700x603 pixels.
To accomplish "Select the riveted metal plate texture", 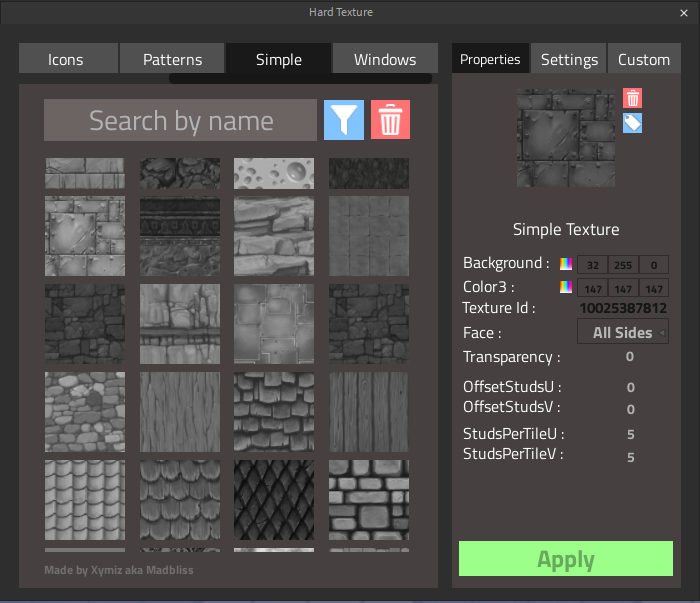I will (x=85, y=236).
